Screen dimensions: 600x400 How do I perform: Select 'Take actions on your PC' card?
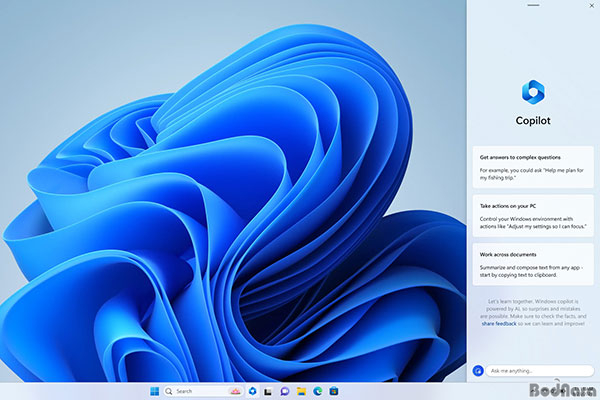(x=533, y=216)
